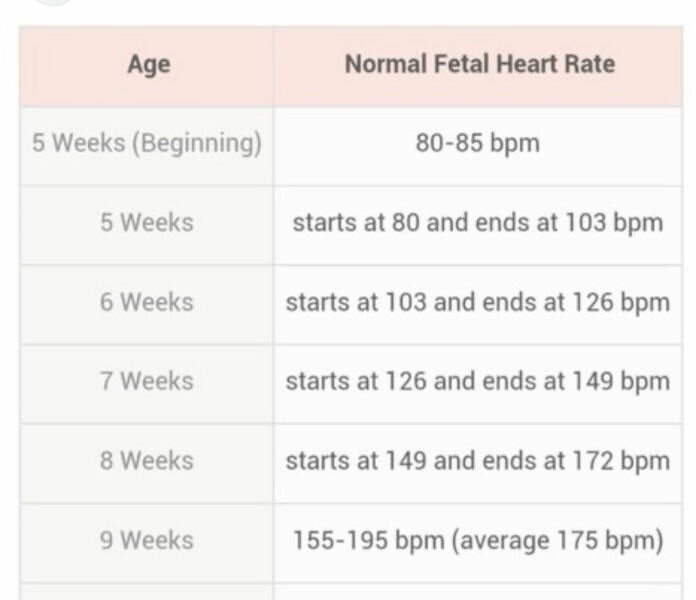This screenshot has width=696, height=600.
Task: Click 'starts at 149 and ends at 172 bpm'
Action: pos(478,461)
